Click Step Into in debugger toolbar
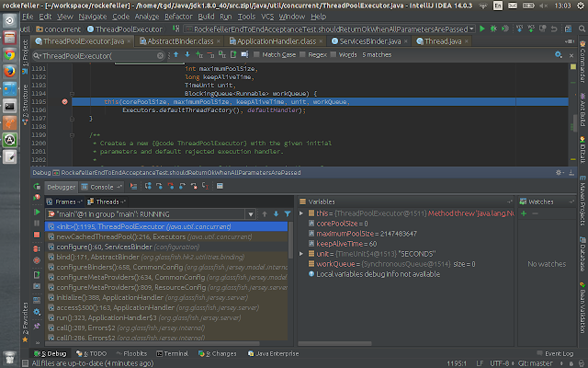This screenshot has height=368, width=588. tap(159, 186)
